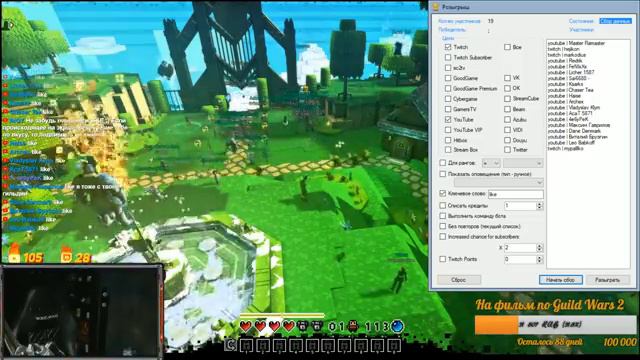Click the Twitch Points spinner arrows
The width and height of the screenshot is (640, 360).
540,259
